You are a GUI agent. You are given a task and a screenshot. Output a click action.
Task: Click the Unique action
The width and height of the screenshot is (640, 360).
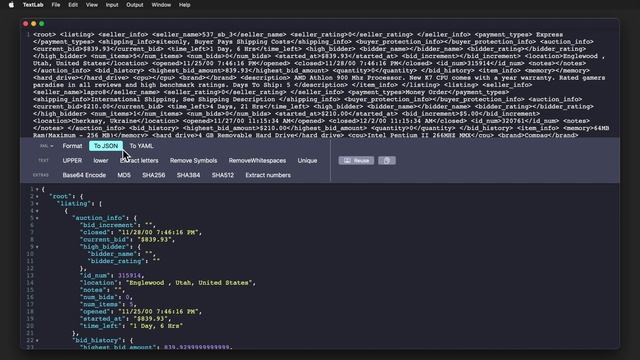(x=307, y=161)
